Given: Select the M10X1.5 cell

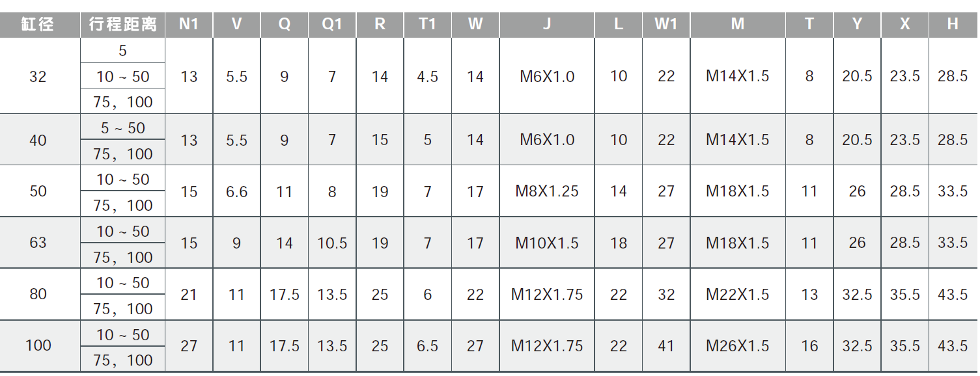Looking at the screenshot, I should tap(547, 243).
